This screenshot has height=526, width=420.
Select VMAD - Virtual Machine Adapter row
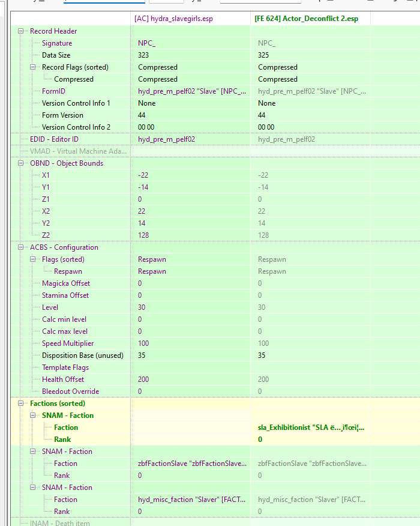coord(78,151)
